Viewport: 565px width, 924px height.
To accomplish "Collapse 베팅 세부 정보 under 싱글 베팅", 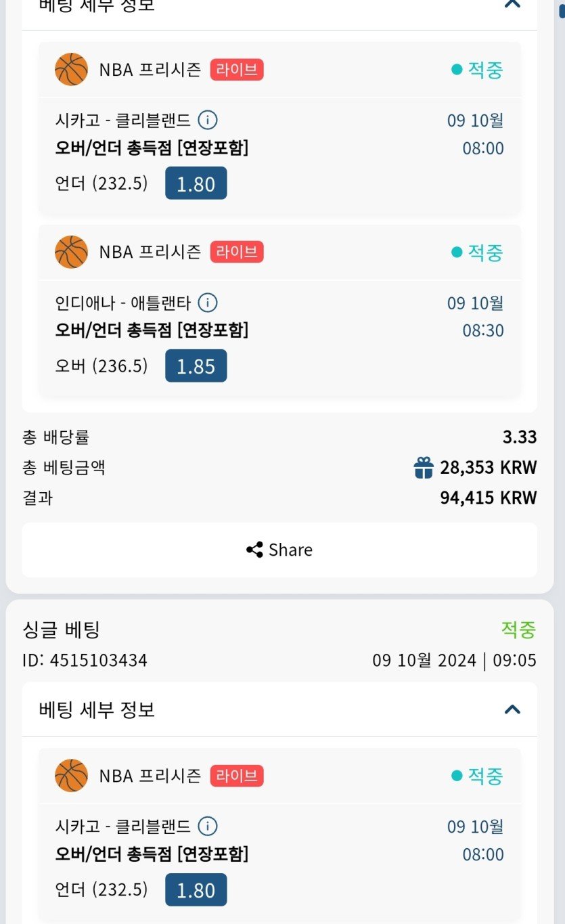I will pos(512,709).
